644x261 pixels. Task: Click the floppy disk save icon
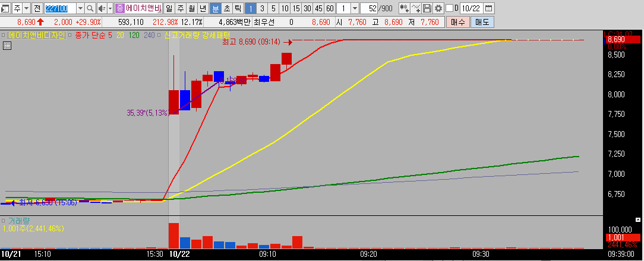pyautogui.click(x=427, y=8)
